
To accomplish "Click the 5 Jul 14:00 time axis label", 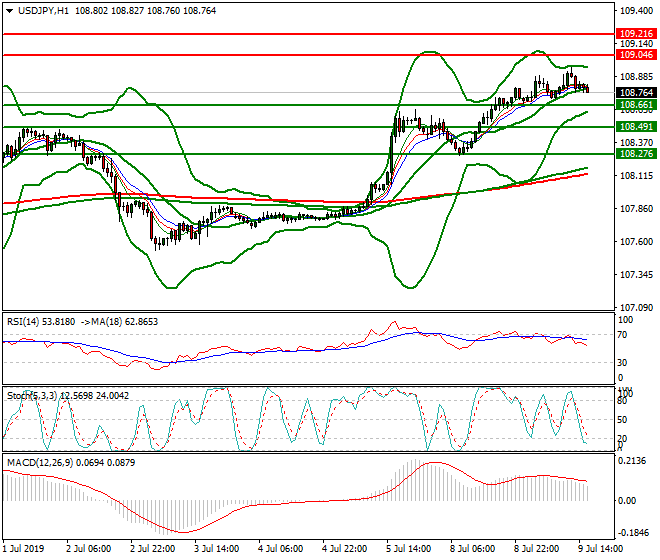I will (410, 549).
